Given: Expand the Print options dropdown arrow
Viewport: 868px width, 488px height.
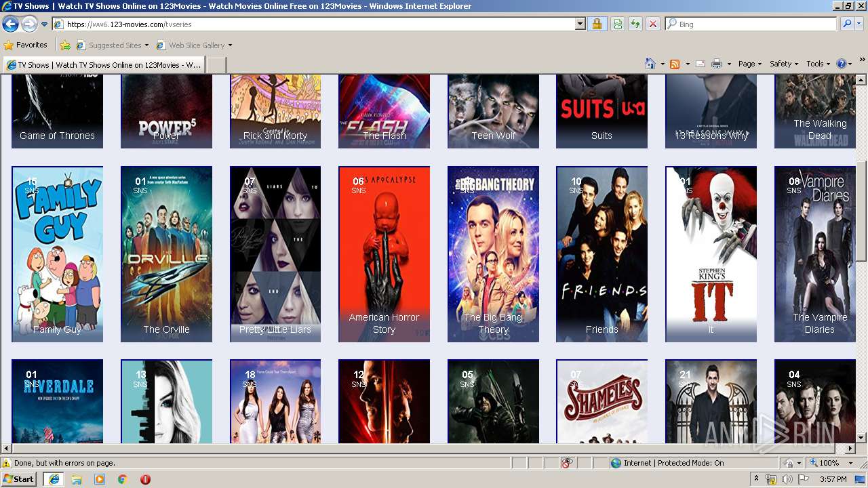Looking at the screenshot, I should point(729,64).
